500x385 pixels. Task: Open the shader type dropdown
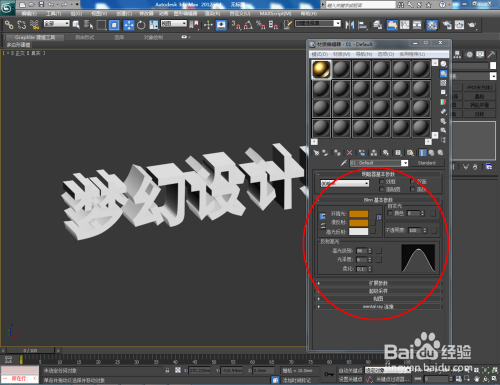pyautogui.click(x=345, y=183)
